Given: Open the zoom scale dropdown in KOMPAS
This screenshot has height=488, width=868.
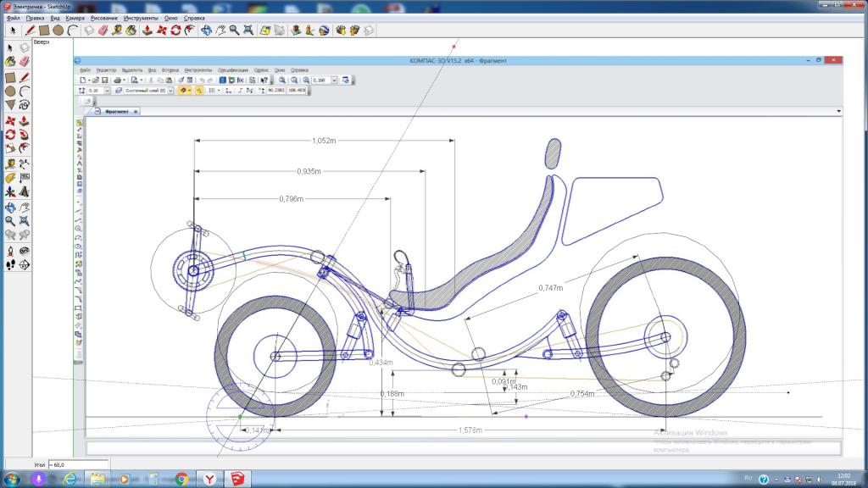Looking at the screenshot, I should (335, 80).
